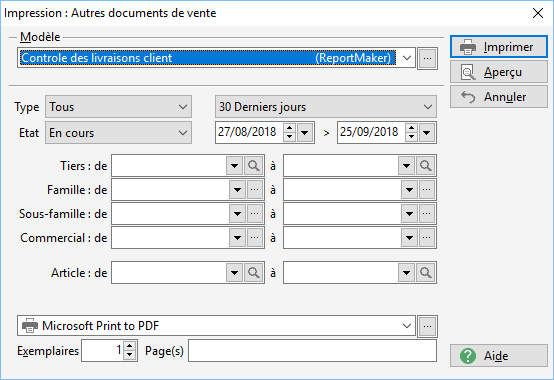Open printer settings ellipsis next to Microsoft Print to PDF
Viewport: 554px width, 380px height.
428,326
